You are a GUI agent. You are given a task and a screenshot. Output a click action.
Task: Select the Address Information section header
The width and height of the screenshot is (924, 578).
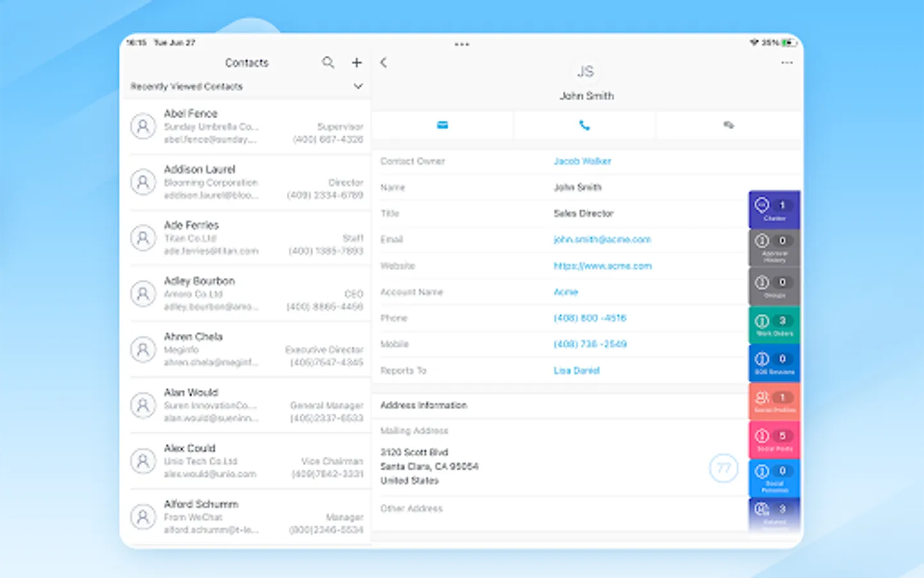[424, 405]
